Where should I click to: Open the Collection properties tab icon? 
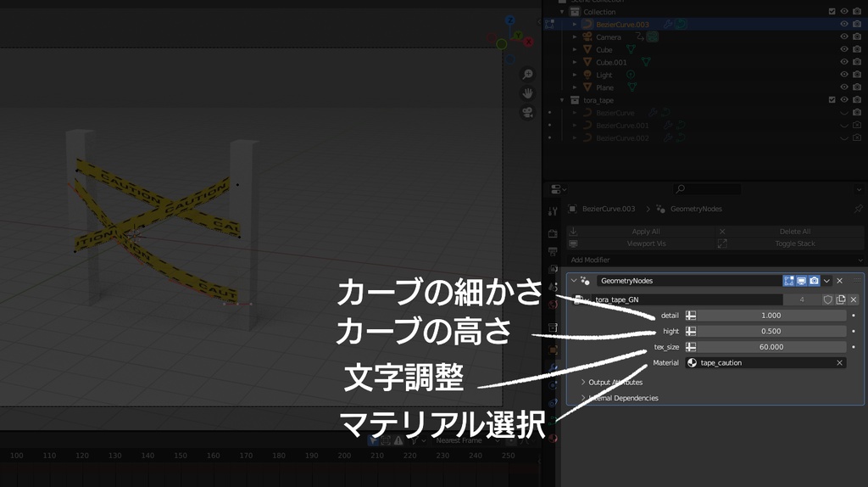(x=553, y=327)
